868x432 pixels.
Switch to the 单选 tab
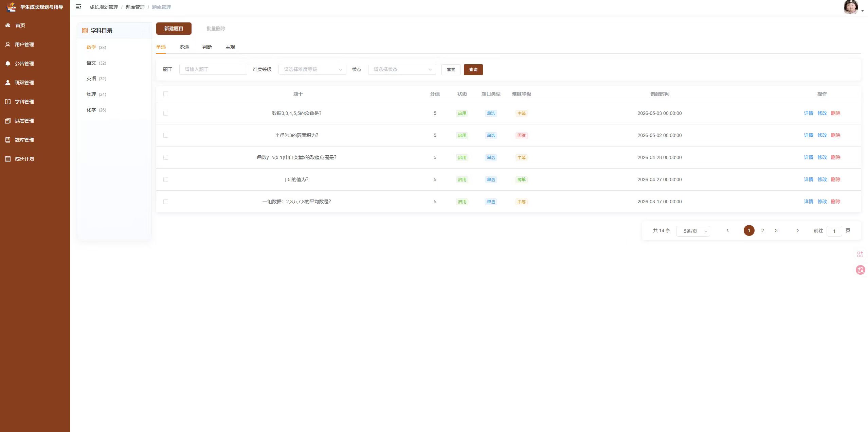pos(161,47)
